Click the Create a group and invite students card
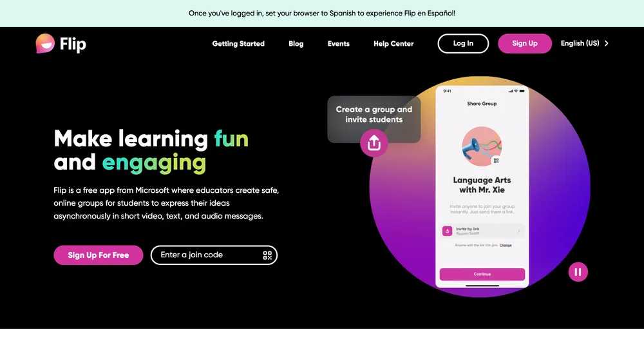This screenshot has width=644, height=363. tap(374, 119)
